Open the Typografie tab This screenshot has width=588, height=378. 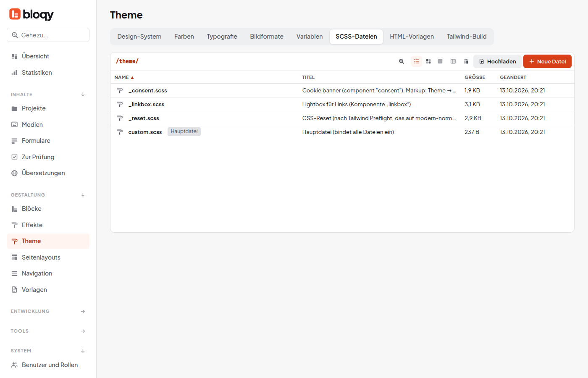tap(222, 37)
